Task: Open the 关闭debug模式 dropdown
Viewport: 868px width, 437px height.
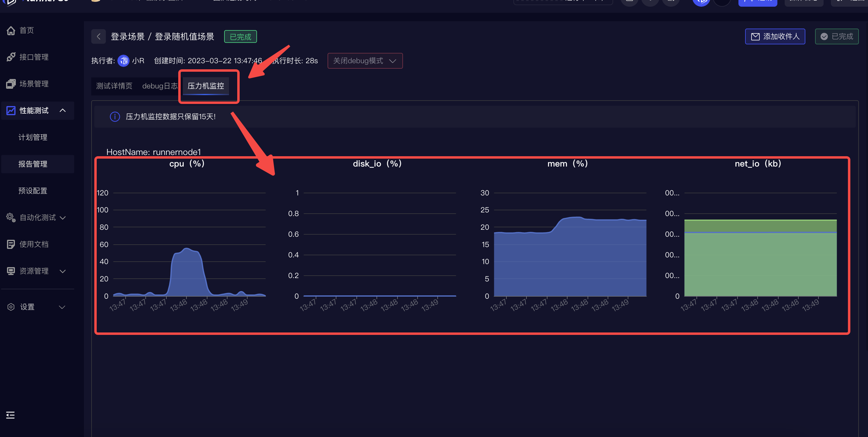Action: point(365,60)
